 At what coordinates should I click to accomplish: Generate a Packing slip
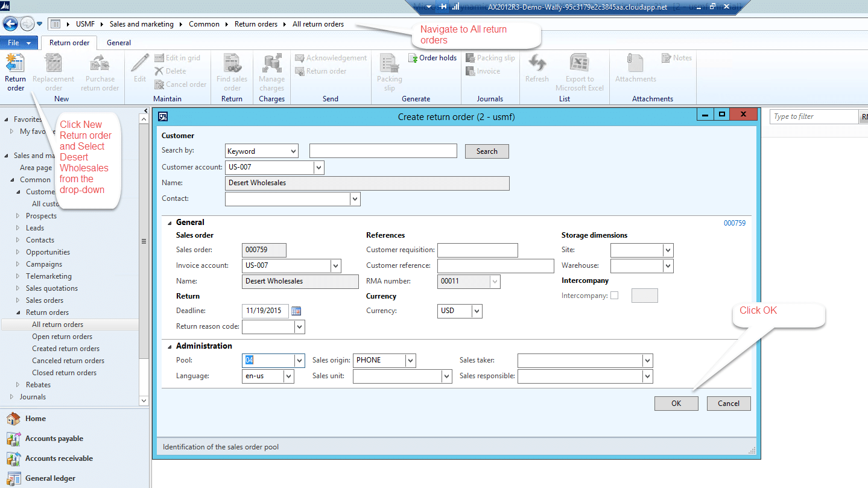click(x=389, y=71)
